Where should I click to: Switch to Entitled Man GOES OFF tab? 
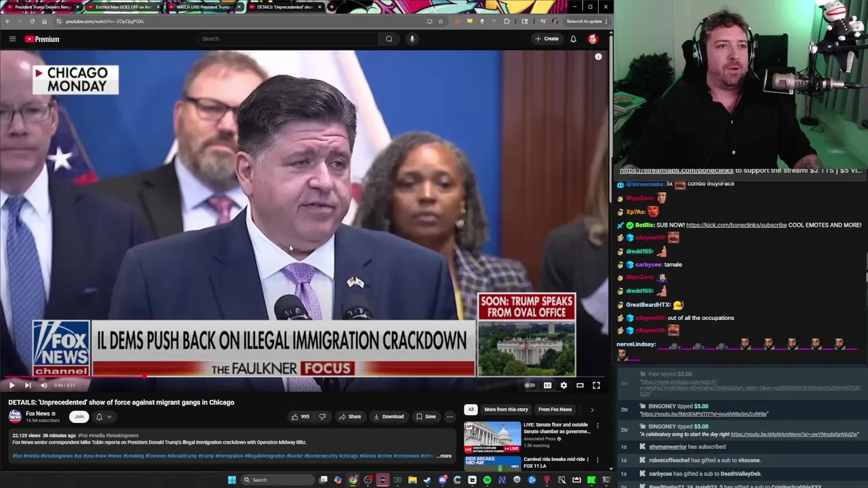[x=123, y=7]
